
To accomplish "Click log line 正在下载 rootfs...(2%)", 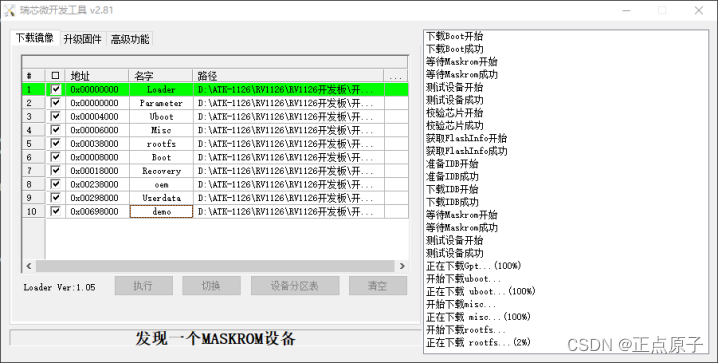I will tap(478, 342).
